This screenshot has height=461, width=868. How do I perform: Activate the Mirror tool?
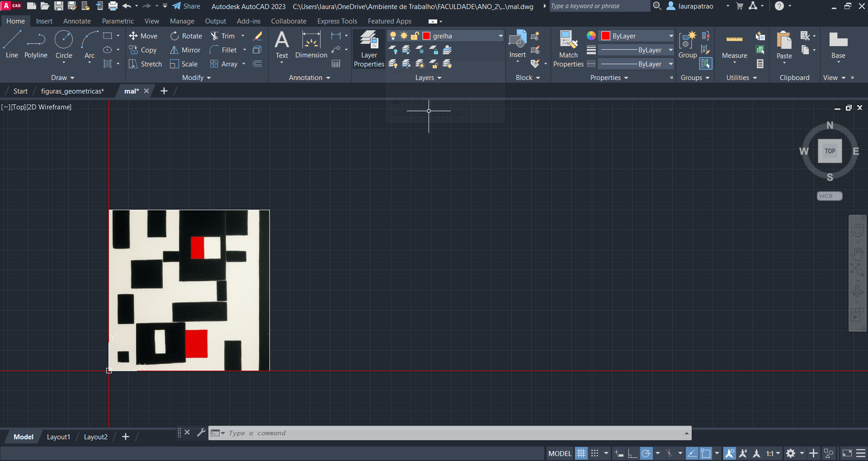[x=185, y=50]
